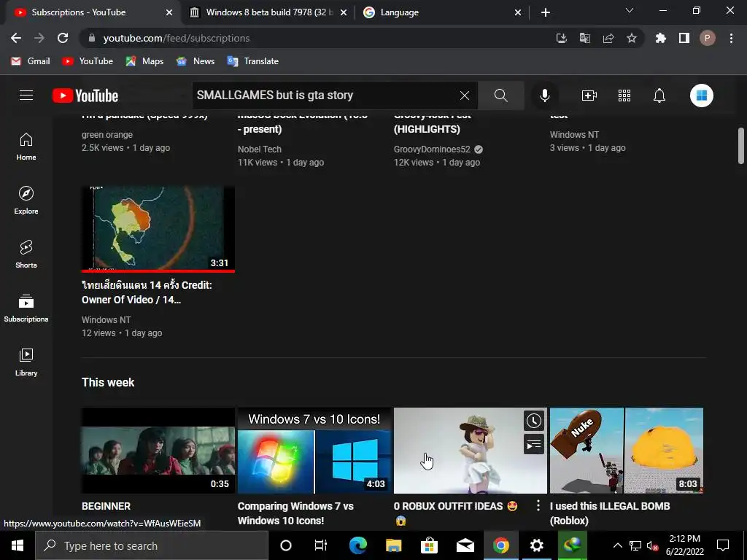Viewport: 747px width, 560px height.
Task: Open Windows action center notifications
Action: [x=723, y=545]
